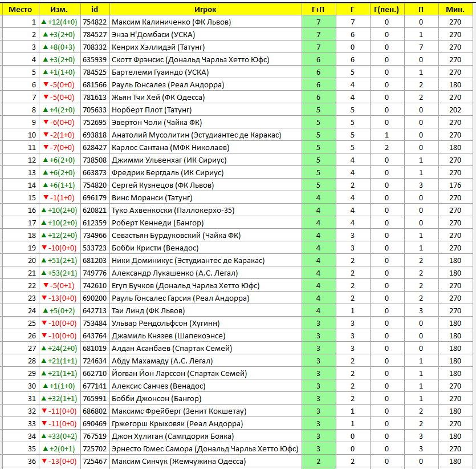Click id cell 533723

pos(95,248)
